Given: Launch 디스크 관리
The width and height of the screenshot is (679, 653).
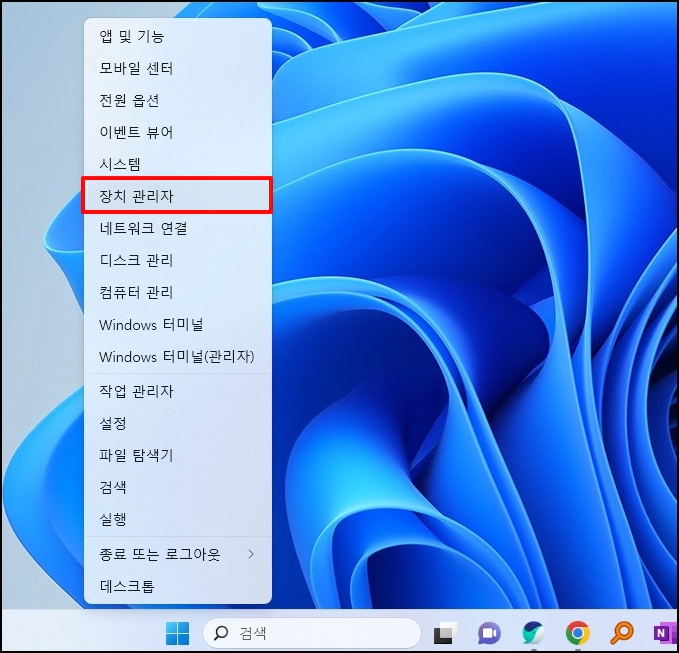Looking at the screenshot, I should (x=178, y=260).
